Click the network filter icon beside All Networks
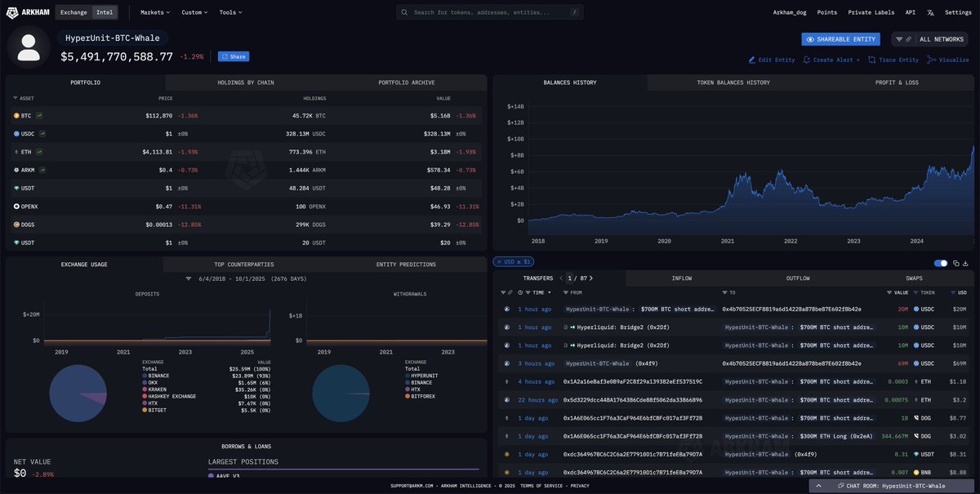 click(899, 39)
